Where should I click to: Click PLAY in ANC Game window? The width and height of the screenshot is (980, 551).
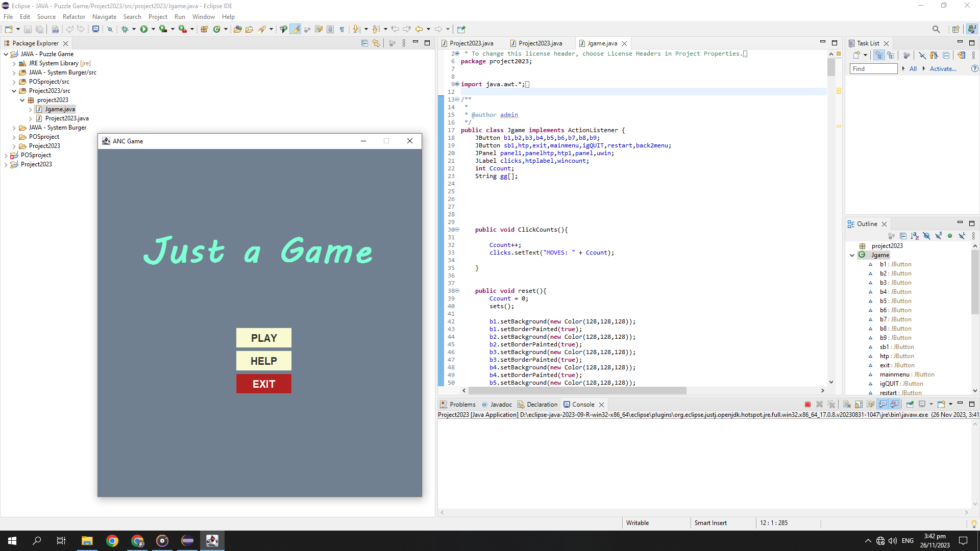click(x=264, y=338)
